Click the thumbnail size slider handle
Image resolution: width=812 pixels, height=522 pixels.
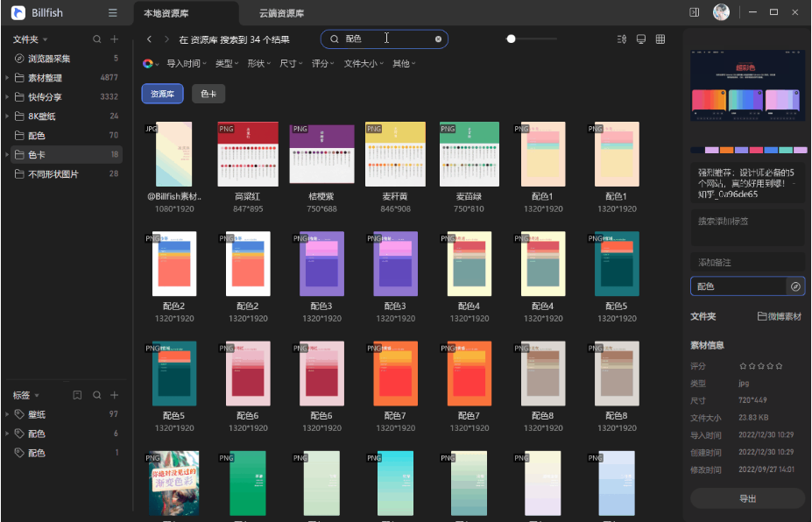[x=512, y=39]
